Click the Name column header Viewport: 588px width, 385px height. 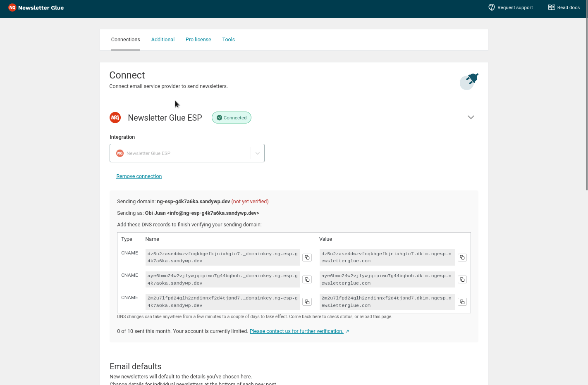click(152, 239)
